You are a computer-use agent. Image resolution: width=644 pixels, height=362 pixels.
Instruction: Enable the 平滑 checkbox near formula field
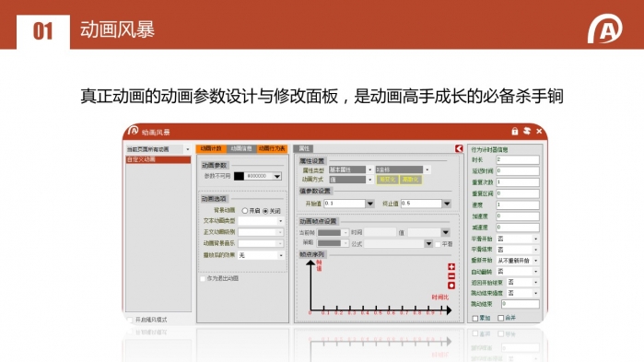(x=438, y=244)
